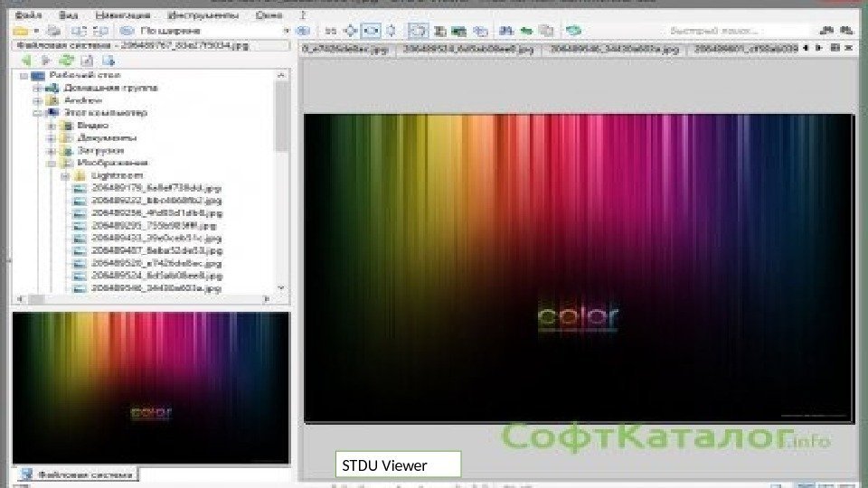Expand the Загрузки folder node
Viewport: 868px width, 488px height.
coord(51,151)
